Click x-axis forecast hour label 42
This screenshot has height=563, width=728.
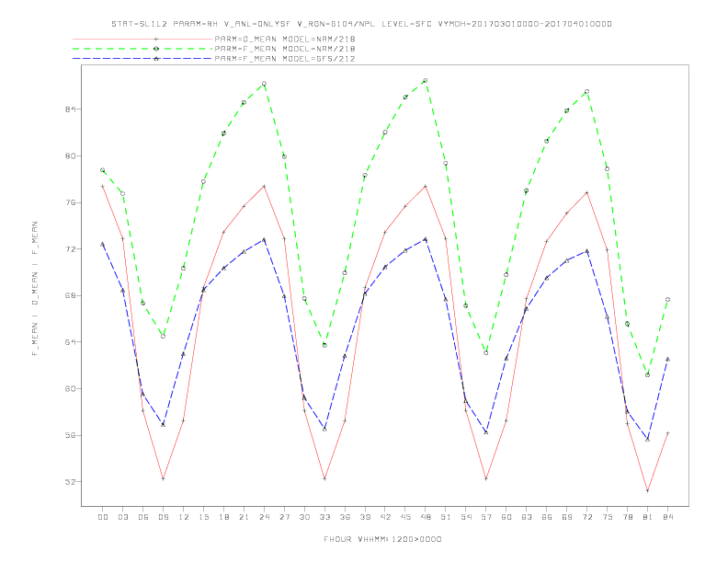[385, 517]
